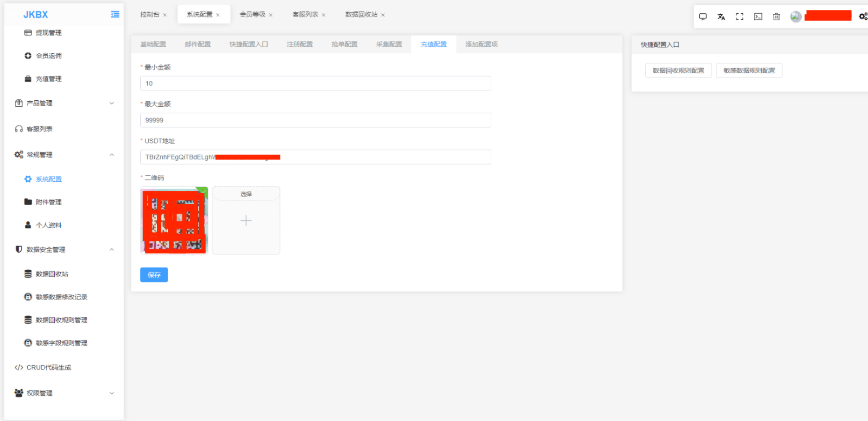Close the 客服列表 tab

324,14
